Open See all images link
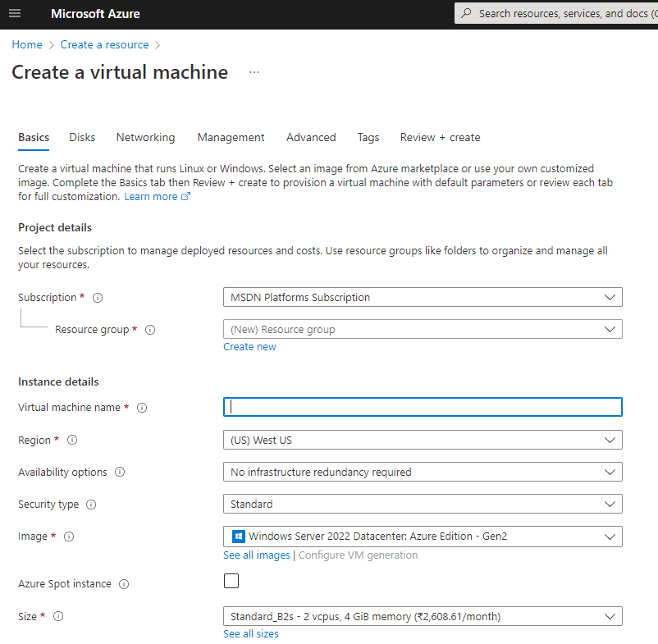 [x=257, y=555]
